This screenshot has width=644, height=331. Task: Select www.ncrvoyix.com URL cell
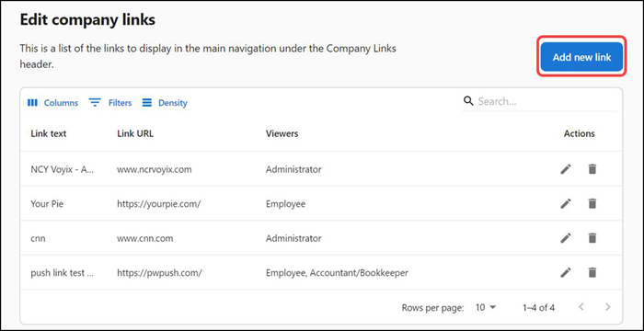click(154, 169)
